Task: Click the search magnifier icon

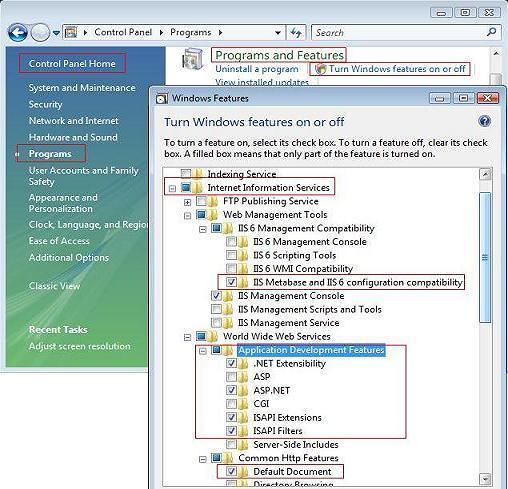Action: [492, 32]
